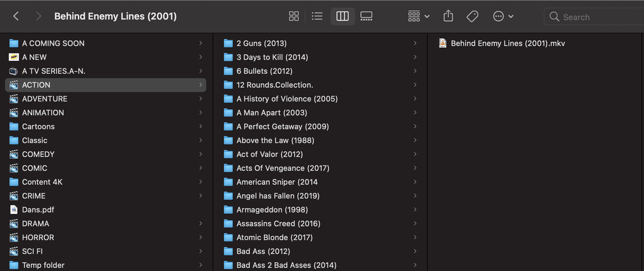Expand the 3 Days to Kill chevron
The height and width of the screenshot is (271, 644).
point(415,57)
